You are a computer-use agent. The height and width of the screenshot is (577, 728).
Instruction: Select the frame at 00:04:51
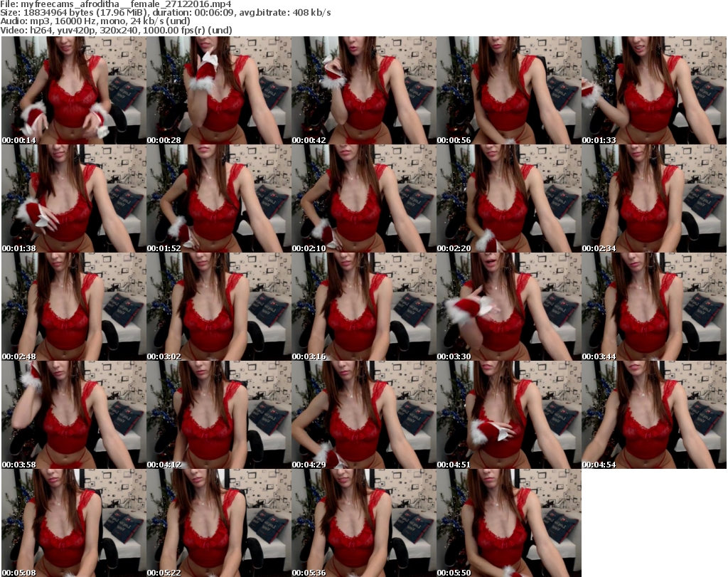[x=508, y=415]
